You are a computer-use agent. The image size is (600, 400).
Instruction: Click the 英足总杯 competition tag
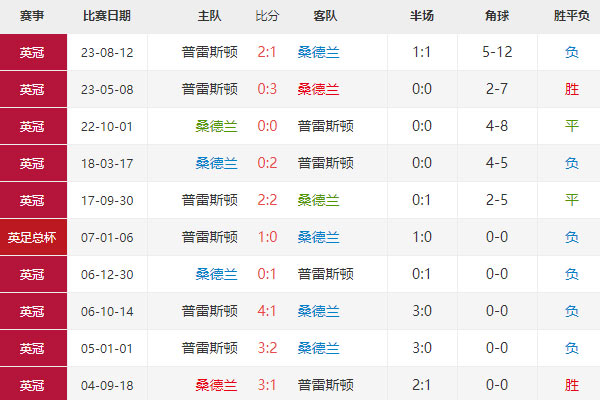32,237
